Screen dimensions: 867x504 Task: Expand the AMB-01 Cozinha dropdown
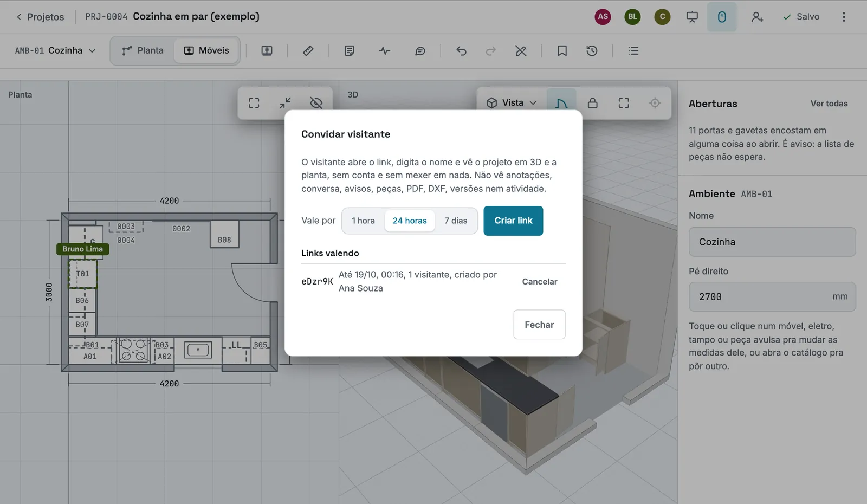[55, 50]
